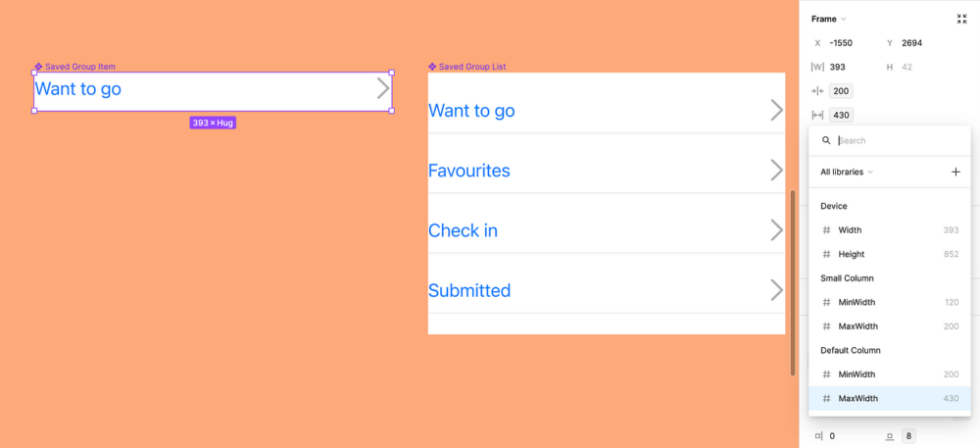Click the 393 × Hug size badge
Image resolution: width=980 pixels, height=448 pixels.
(x=213, y=123)
